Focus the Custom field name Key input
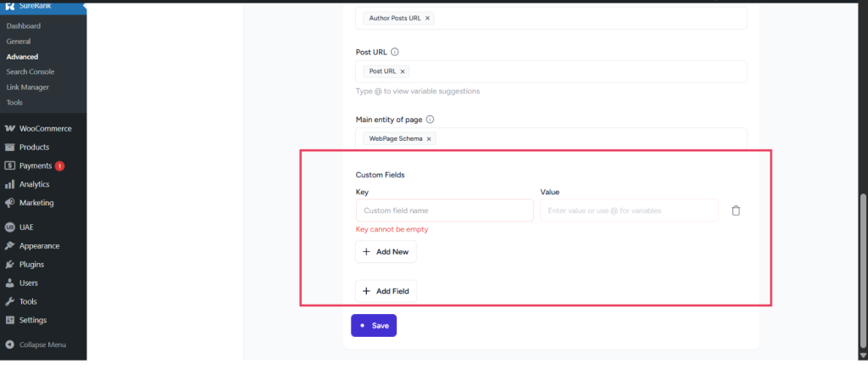This screenshot has height=370, width=868. (x=444, y=210)
